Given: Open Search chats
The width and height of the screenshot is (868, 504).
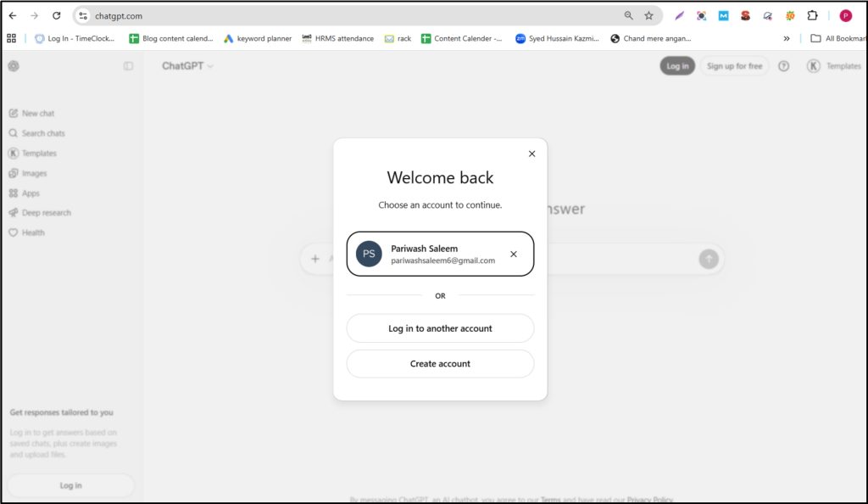Looking at the screenshot, I should click(x=37, y=133).
